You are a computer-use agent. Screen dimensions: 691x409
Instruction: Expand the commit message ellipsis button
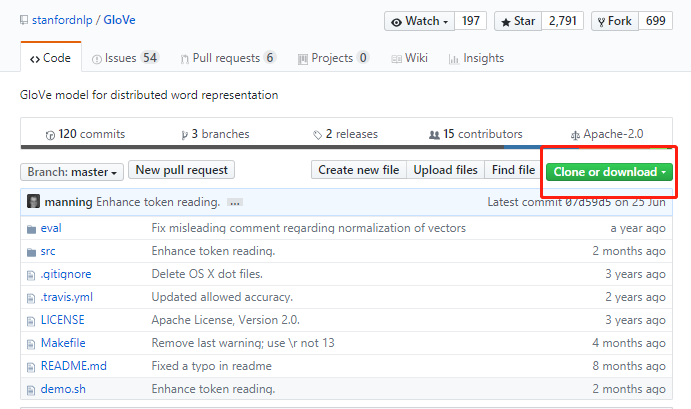[235, 203]
